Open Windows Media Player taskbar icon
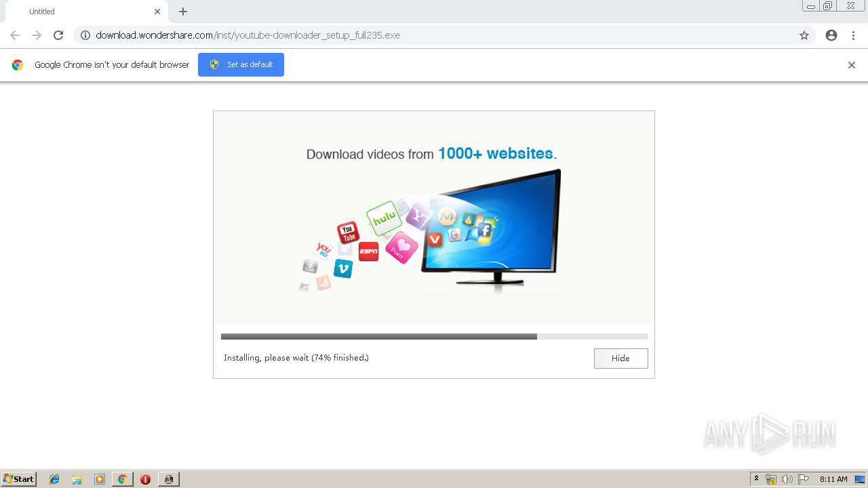The width and height of the screenshot is (868, 488). (100, 479)
